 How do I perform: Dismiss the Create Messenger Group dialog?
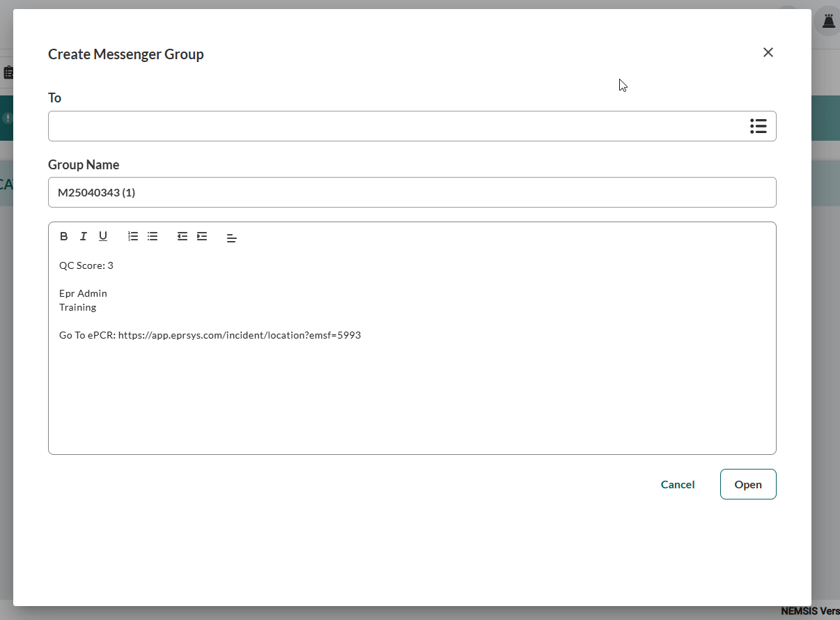768,52
